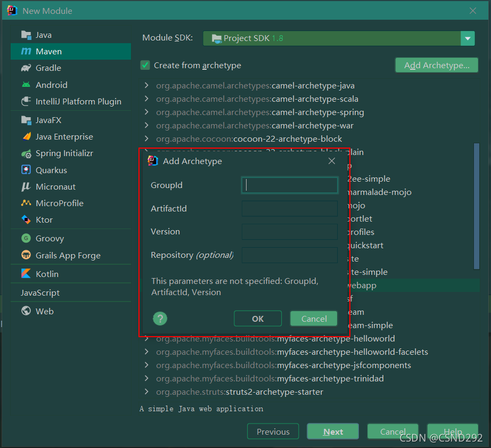Expand myfaces-archetype-jsfcomponents node
This screenshot has height=448, width=491.
[x=146, y=365]
